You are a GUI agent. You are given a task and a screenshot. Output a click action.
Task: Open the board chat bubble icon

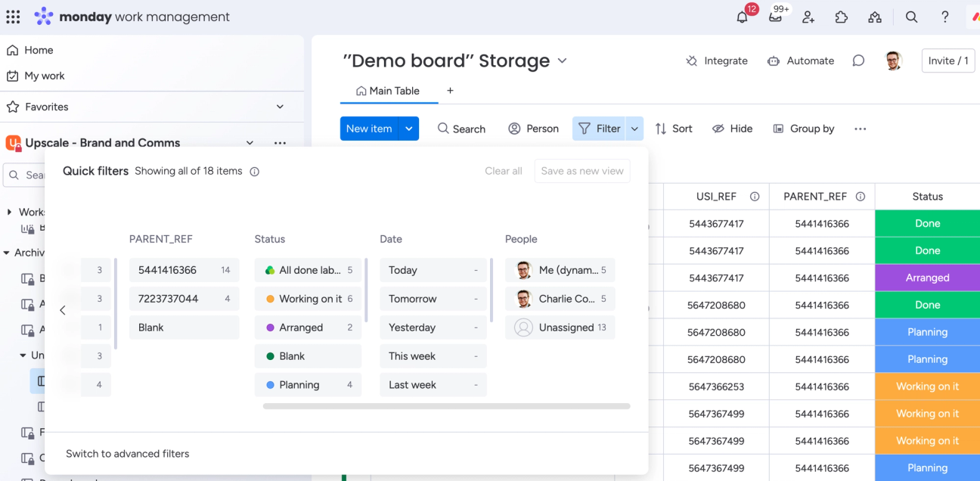(x=858, y=61)
